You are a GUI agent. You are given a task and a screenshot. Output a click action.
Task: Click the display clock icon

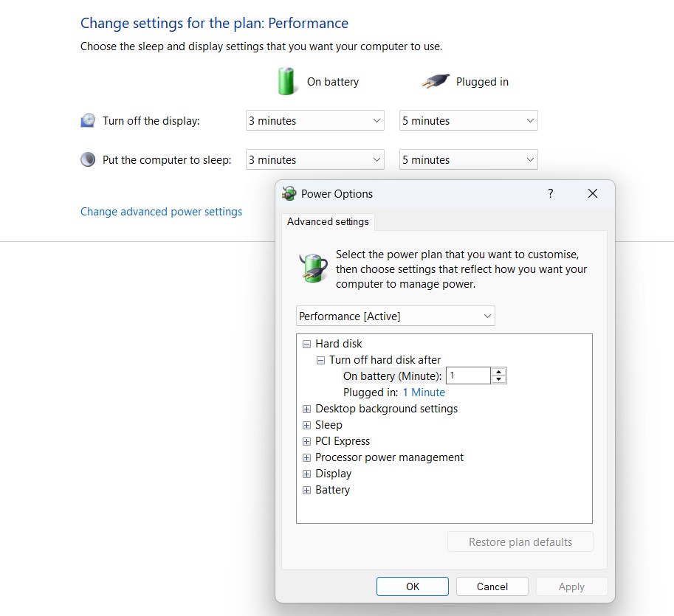pos(88,120)
